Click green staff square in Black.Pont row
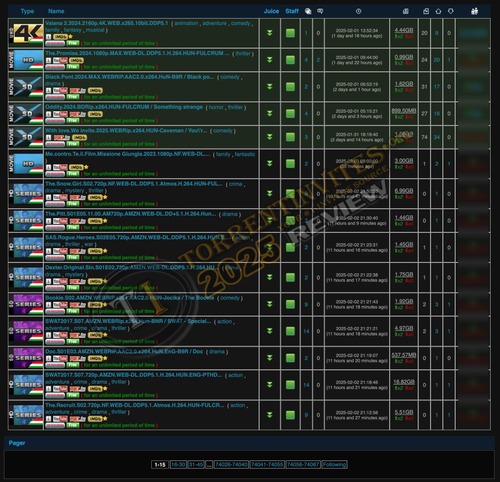This screenshot has height=482, width=500. (290, 87)
